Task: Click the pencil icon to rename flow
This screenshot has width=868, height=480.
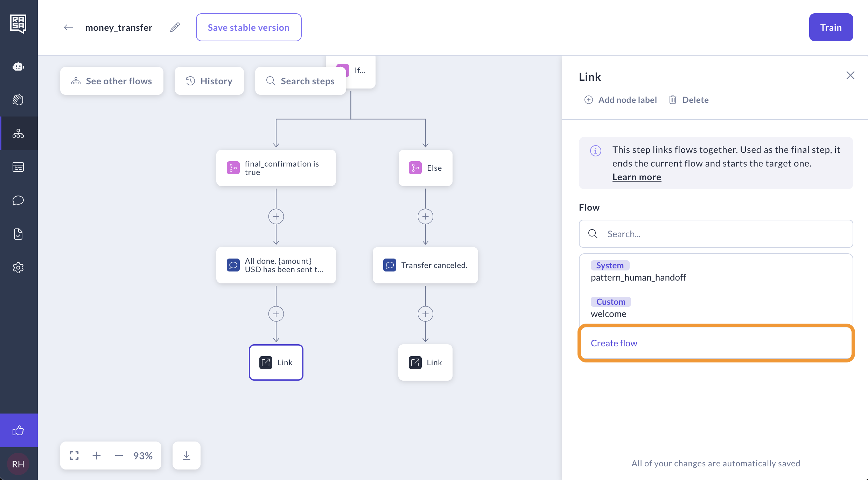Action: click(x=175, y=27)
